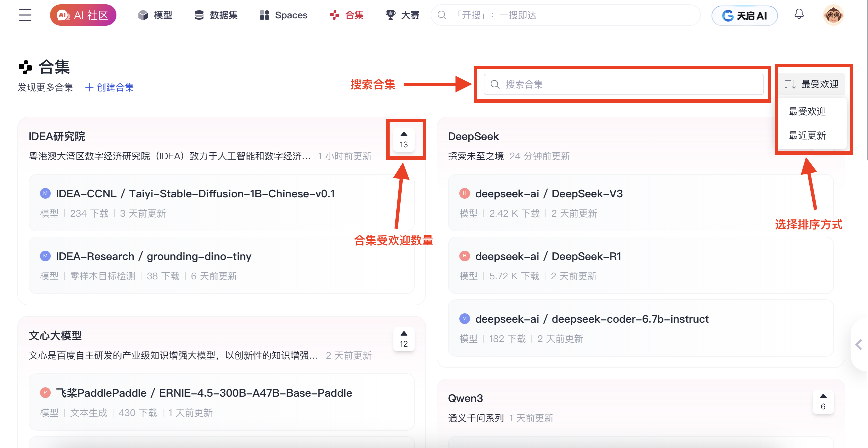This screenshot has height=448, width=868.
Task: Click avatar icon beside deepseek-coder-6.7b-instruct
Action: [x=465, y=318]
